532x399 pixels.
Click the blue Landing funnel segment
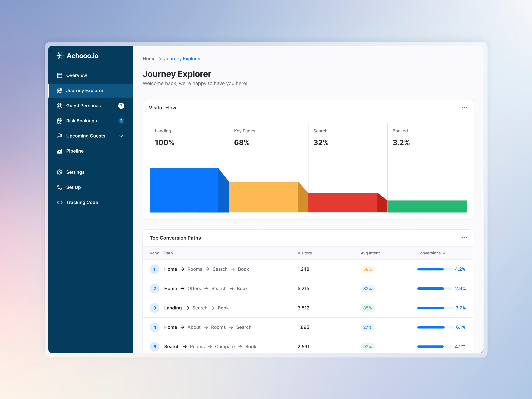point(184,190)
